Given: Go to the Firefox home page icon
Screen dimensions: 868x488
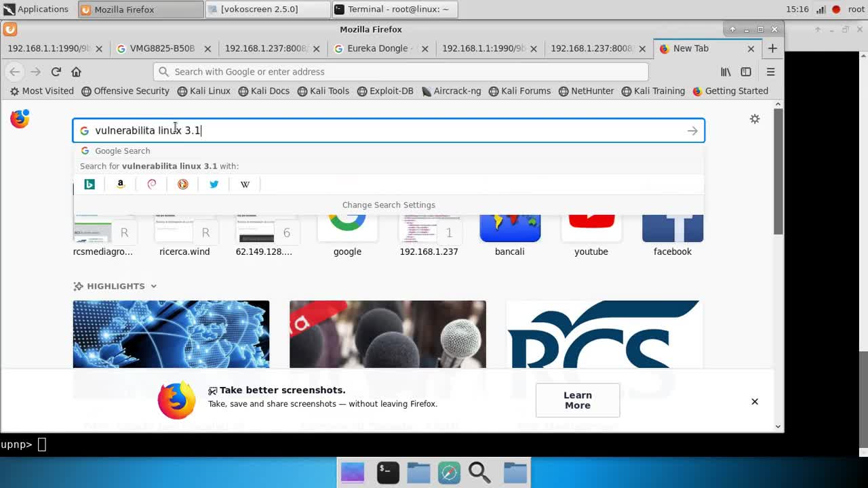Looking at the screenshot, I should tap(76, 71).
